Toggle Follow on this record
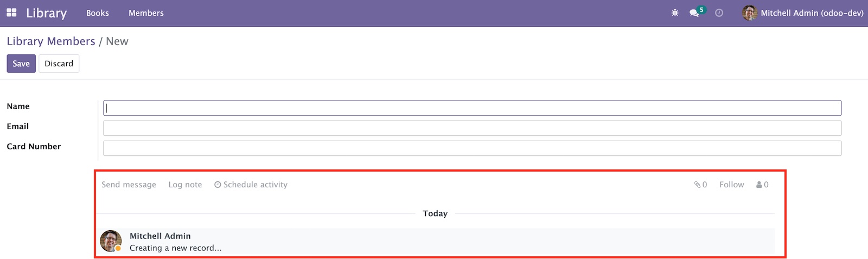 pyautogui.click(x=731, y=185)
